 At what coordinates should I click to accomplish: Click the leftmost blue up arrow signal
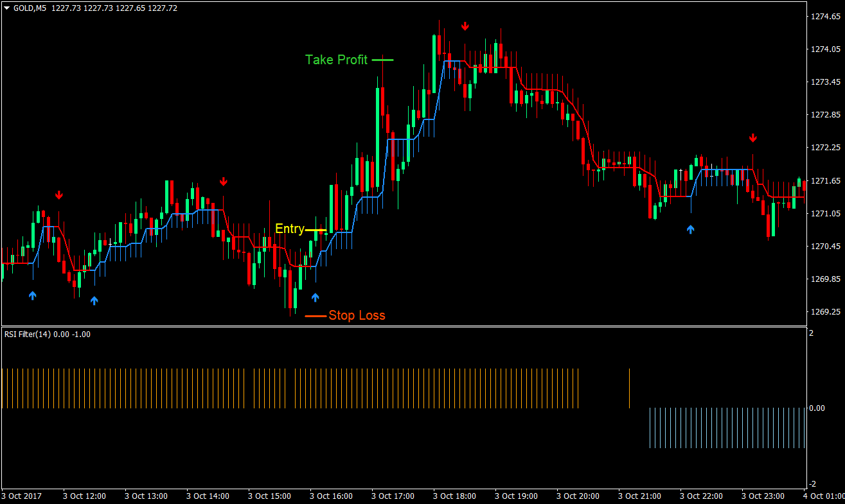click(33, 295)
